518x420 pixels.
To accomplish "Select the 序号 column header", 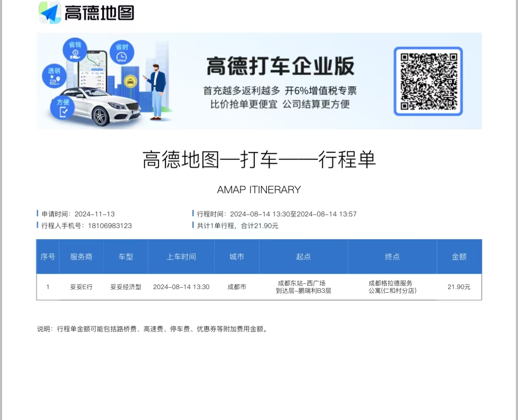I will [x=48, y=257].
